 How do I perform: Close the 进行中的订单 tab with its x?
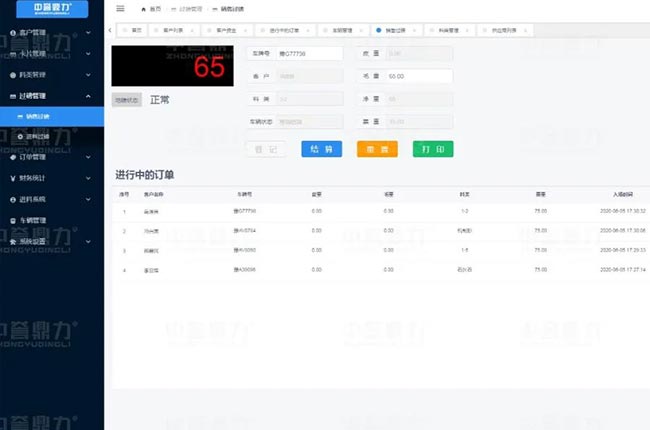(x=308, y=31)
